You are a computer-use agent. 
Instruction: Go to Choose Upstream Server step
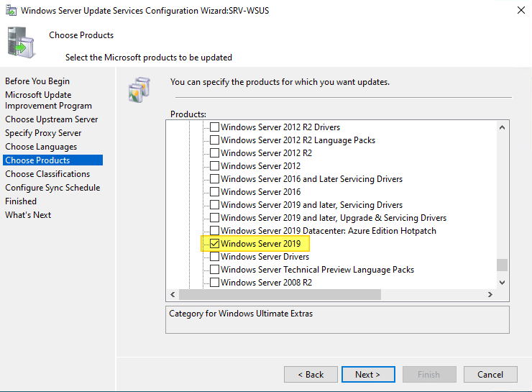(52, 119)
